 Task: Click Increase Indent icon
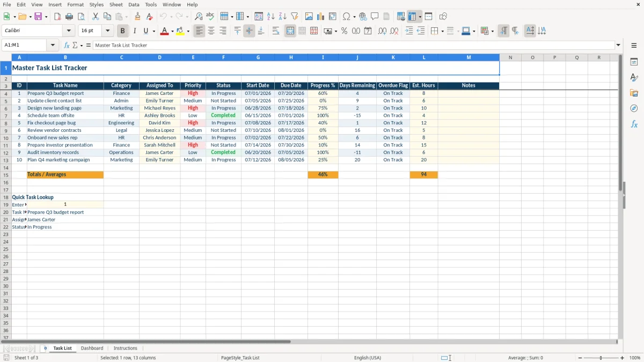tap(409, 31)
